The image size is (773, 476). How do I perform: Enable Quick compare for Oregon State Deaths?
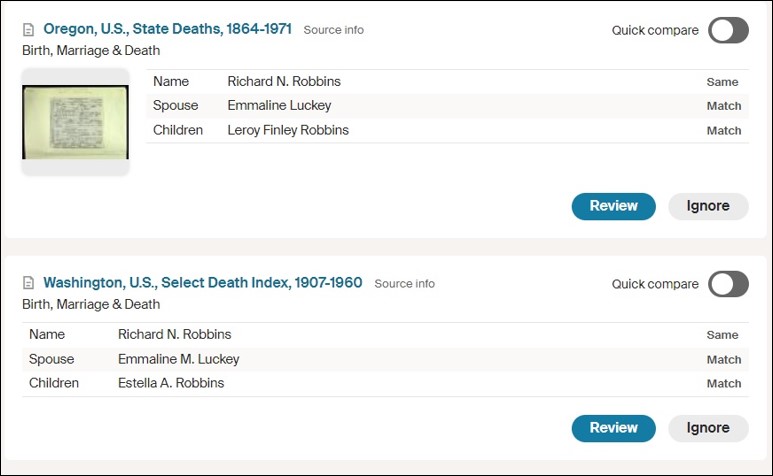(x=728, y=30)
